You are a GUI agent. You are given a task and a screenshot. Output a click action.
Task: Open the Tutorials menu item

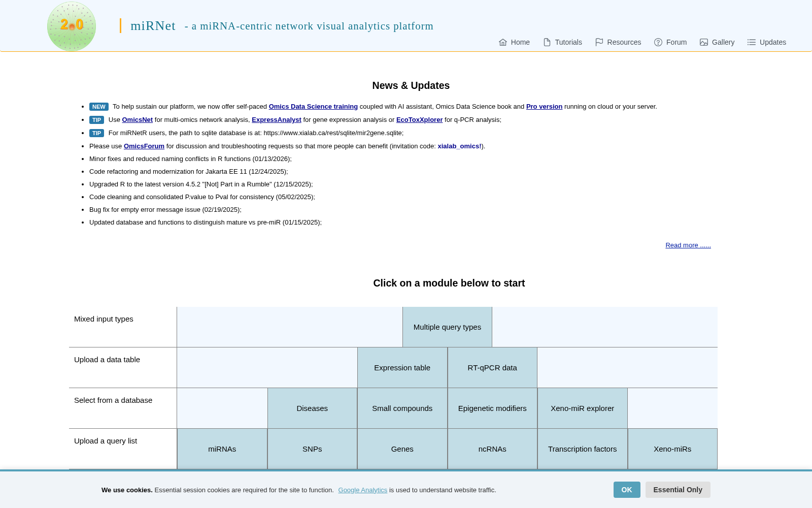pos(562,42)
